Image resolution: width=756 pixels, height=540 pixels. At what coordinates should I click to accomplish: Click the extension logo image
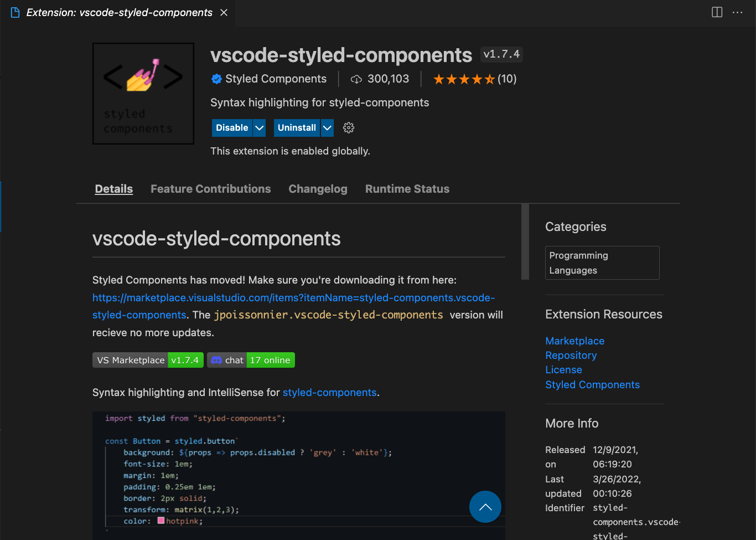point(143,94)
